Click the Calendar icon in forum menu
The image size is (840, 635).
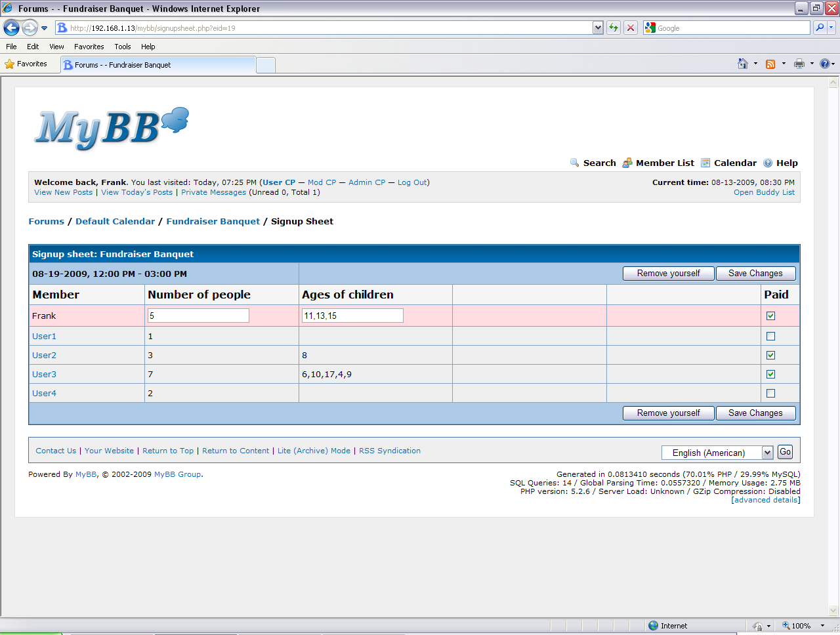click(x=705, y=163)
